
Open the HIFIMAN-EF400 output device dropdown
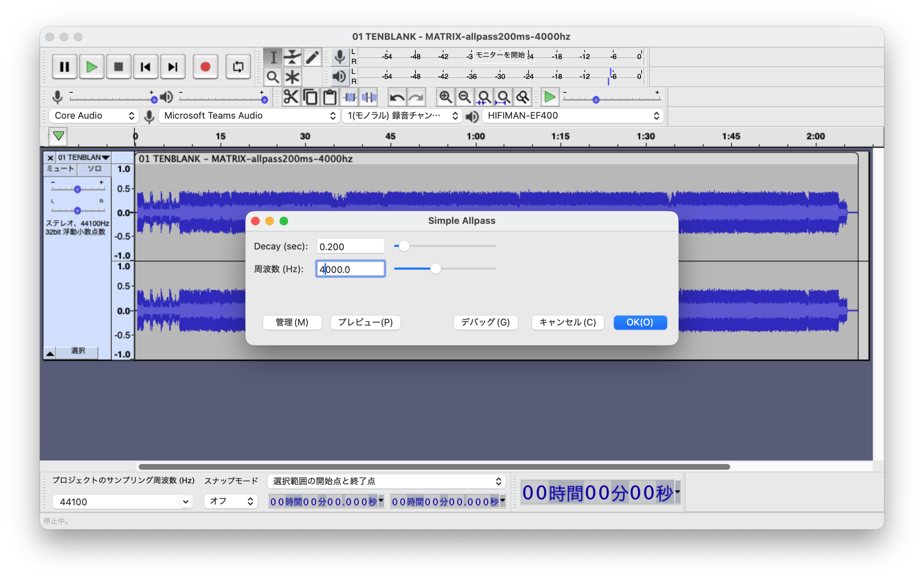pyautogui.click(x=573, y=116)
